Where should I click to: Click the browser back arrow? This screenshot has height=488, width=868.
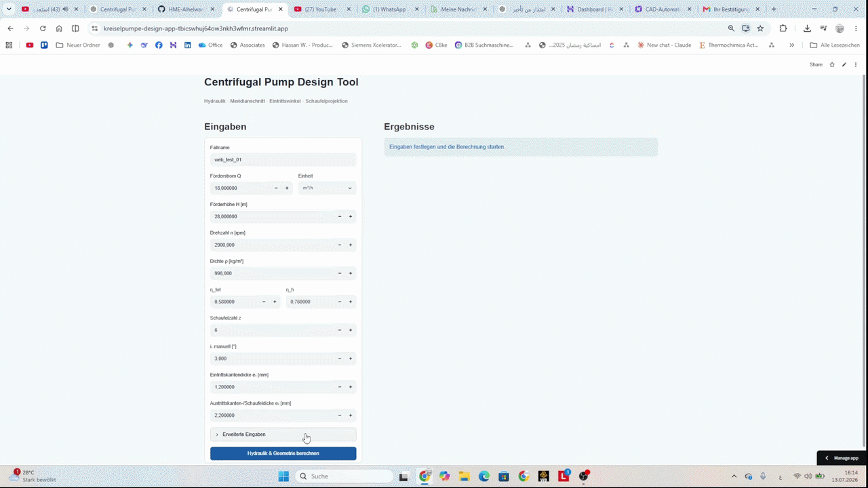[10, 28]
